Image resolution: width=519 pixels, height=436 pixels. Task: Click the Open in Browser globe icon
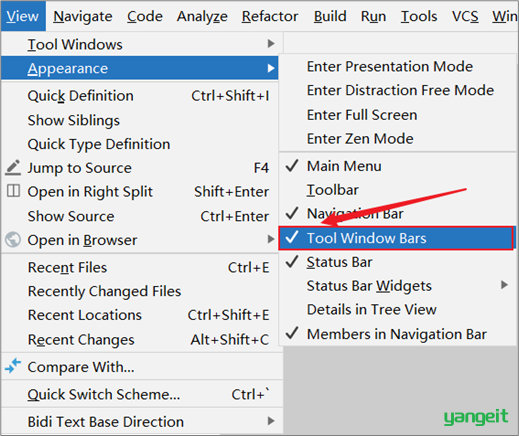click(13, 240)
